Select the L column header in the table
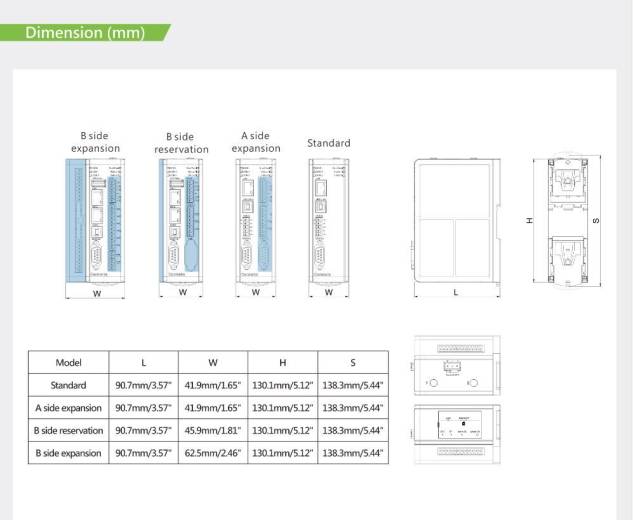 [x=143, y=363]
